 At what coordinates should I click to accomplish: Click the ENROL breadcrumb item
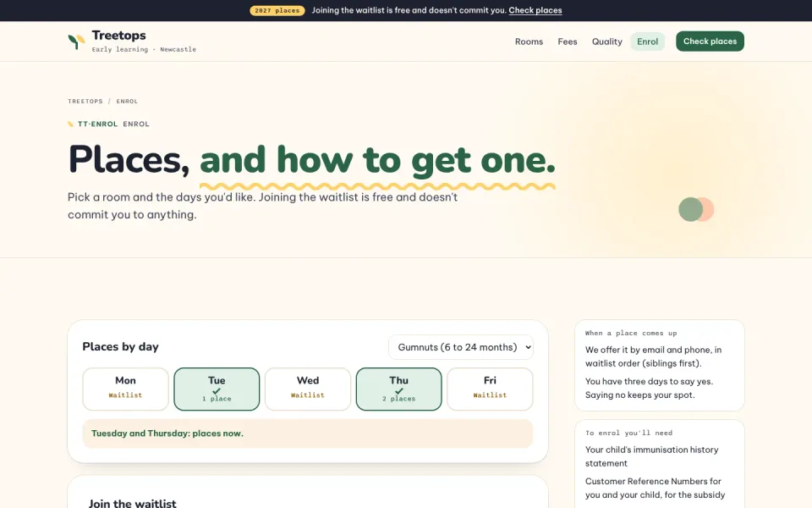(127, 101)
